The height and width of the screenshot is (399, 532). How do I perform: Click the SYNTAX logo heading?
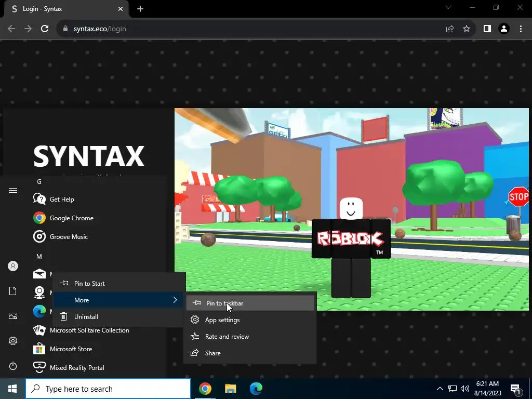click(x=89, y=156)
